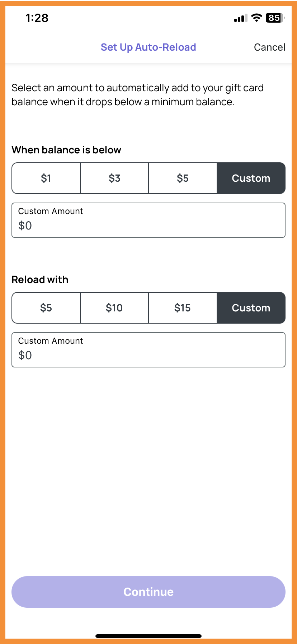Tap the Wi-Fi status icon
The image size is (297, 644).
pyautogui.click(x=256, y=18)
